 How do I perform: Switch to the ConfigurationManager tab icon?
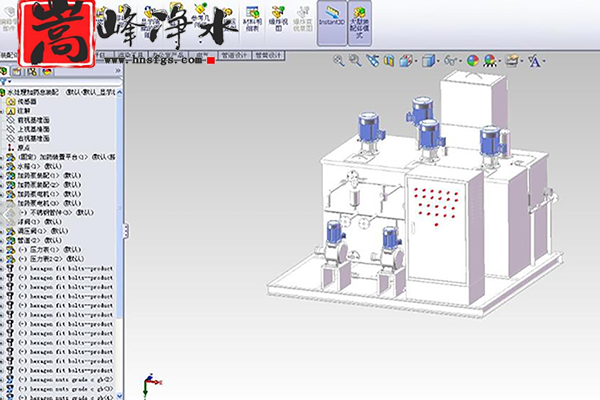[33, 71]
